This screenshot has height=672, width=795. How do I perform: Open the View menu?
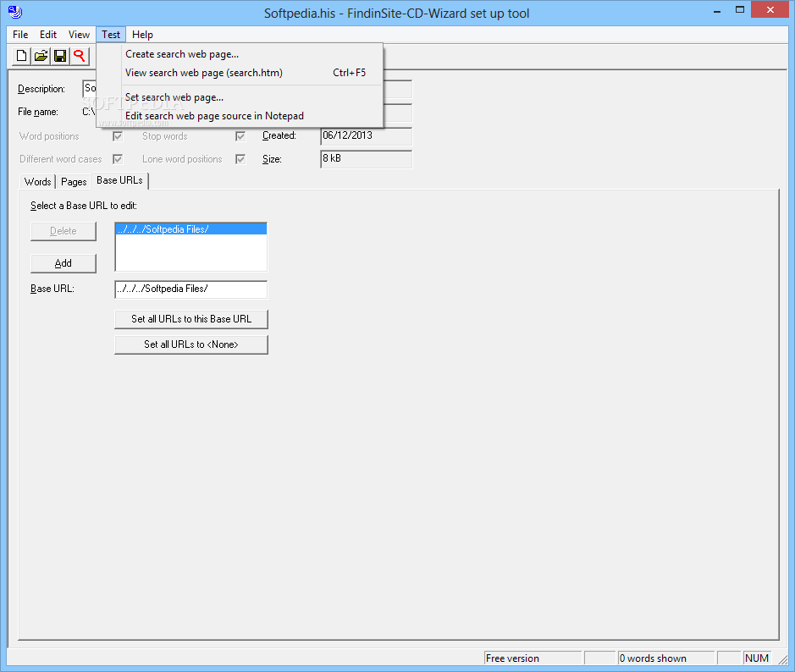click(x=79, y=35)
